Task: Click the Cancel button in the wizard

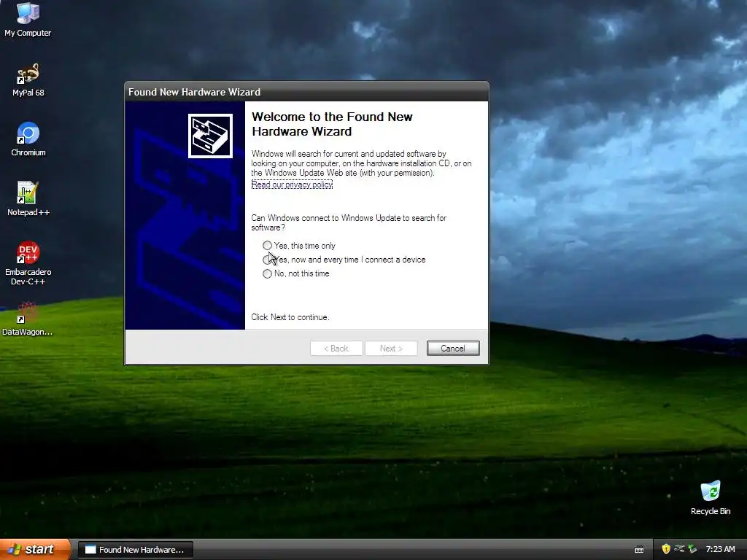Action: [453, 348]
